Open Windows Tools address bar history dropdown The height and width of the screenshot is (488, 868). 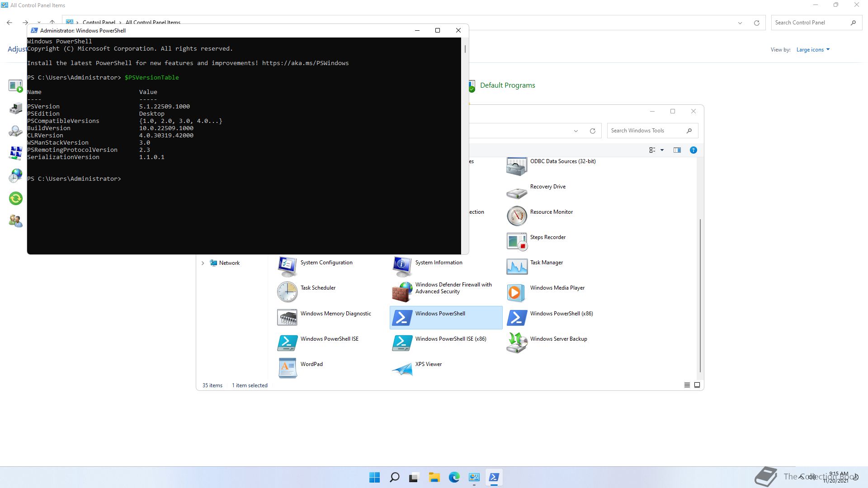coord(576,131)
